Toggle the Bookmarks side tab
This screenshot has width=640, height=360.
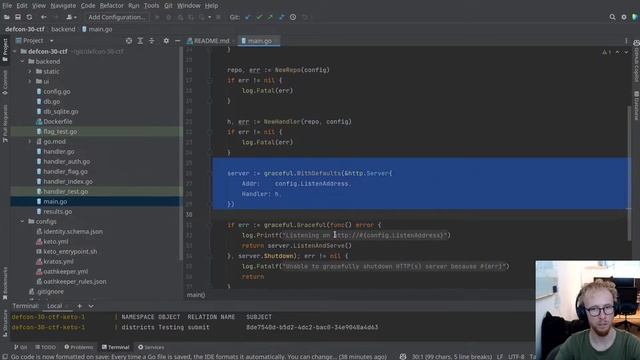pyautogui.click(x=5, y=284)
